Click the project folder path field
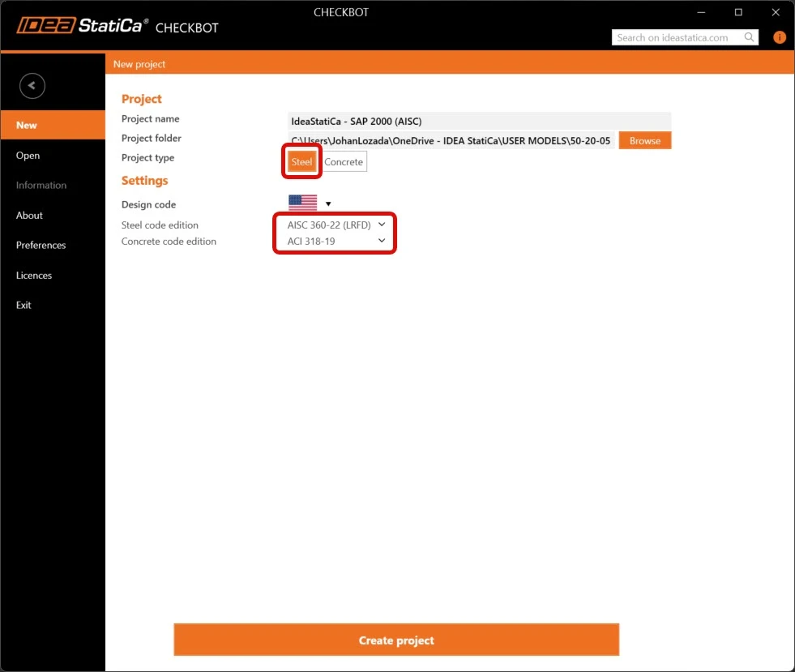Viewport: 795px width, 672px height. 451,140
